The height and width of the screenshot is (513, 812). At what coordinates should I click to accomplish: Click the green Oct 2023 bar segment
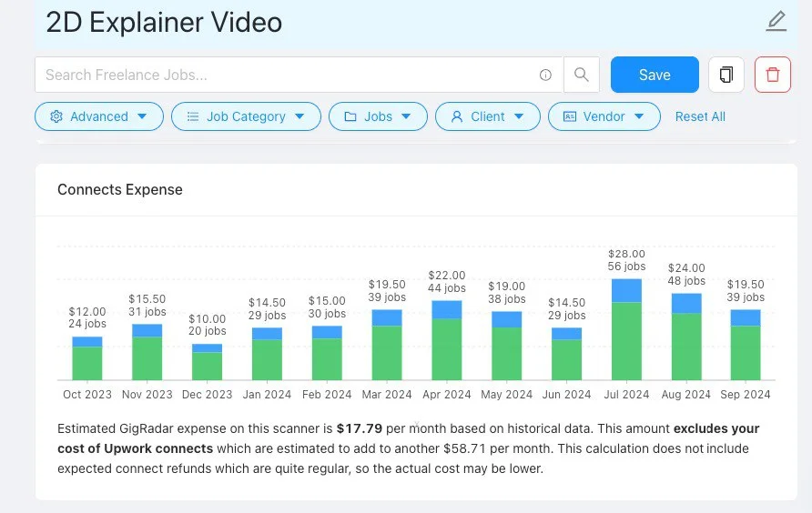click(x=87, y=363)
